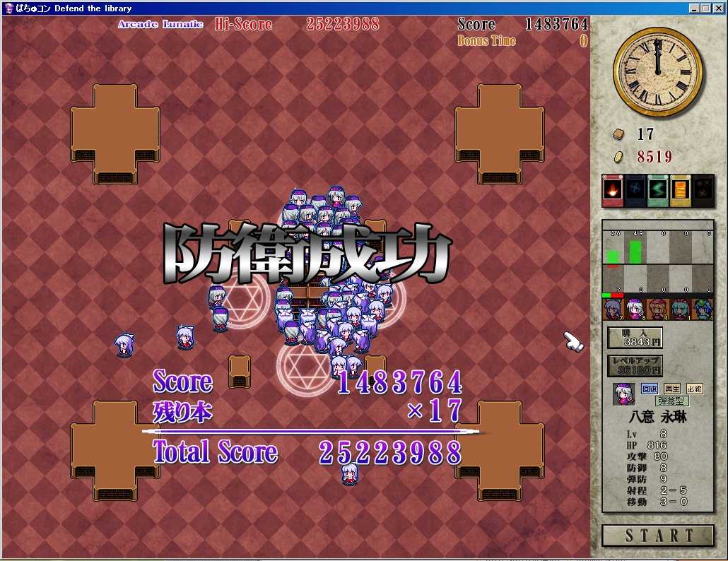Click the lone unit below Total Score
Viewport: 728px width, 561px height.
(x=350, y=474)
